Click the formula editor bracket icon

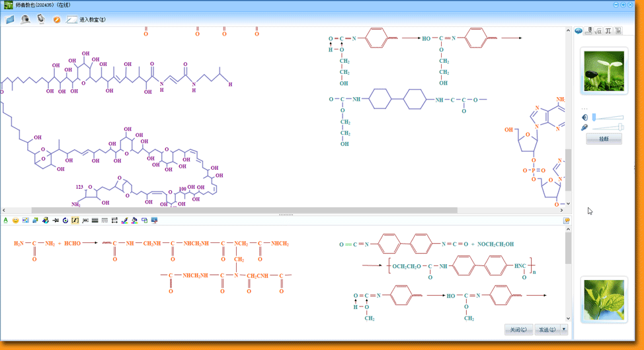pos(75,221)
